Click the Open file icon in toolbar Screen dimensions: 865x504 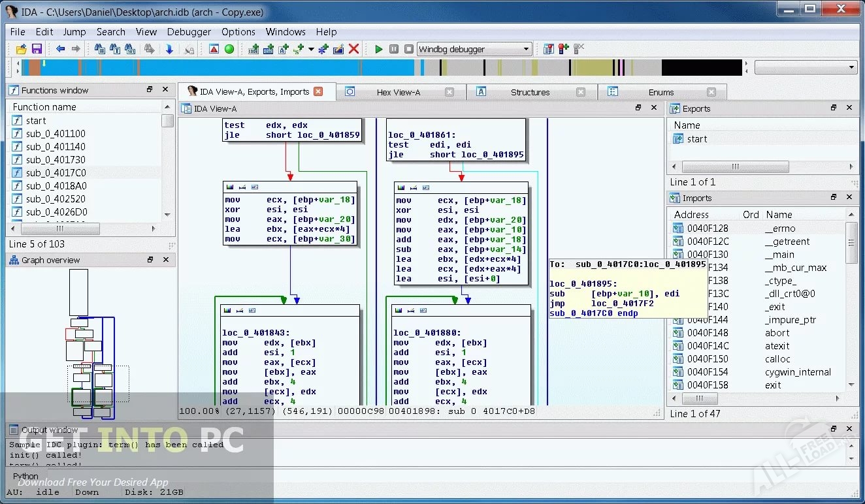(x=21, y=49)
